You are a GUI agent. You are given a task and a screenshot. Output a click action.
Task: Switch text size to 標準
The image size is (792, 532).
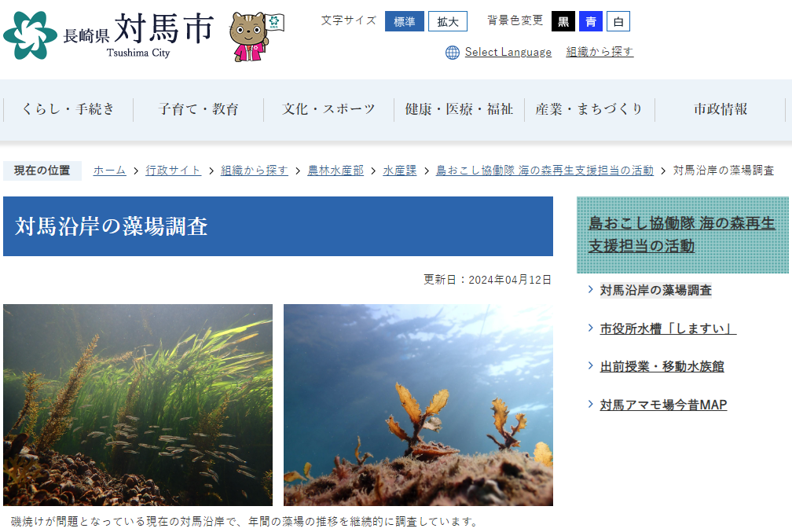coord(404,22)
